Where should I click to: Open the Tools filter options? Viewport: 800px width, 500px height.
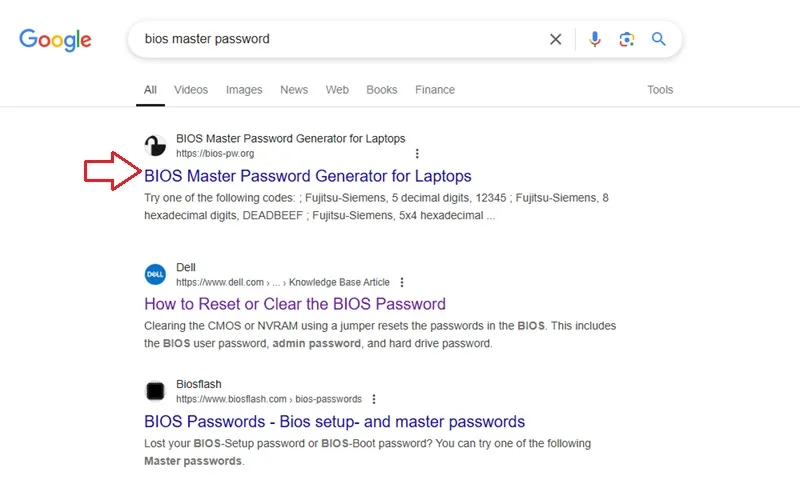660,90
